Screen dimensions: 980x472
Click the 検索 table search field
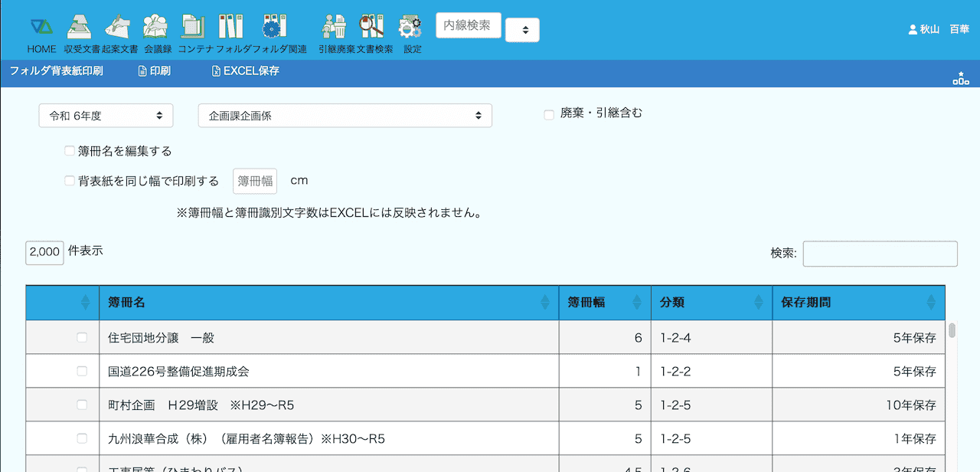[x=880, y=254]
